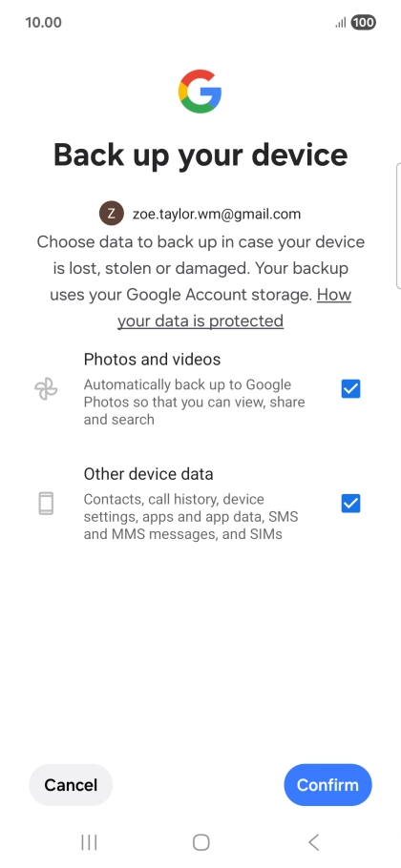Tap the Back up your device heading
The width and height of the screenshot is (401, 868).
click(200, 155)
